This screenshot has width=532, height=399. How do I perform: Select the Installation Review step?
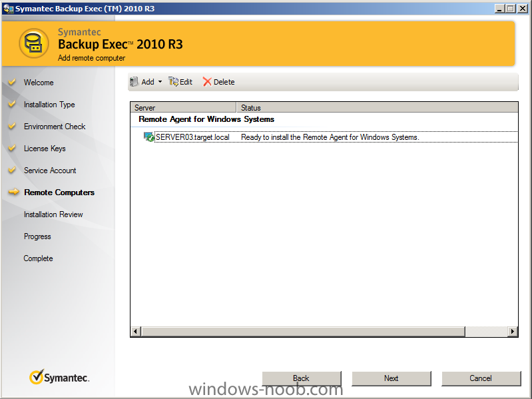point(53,214)
